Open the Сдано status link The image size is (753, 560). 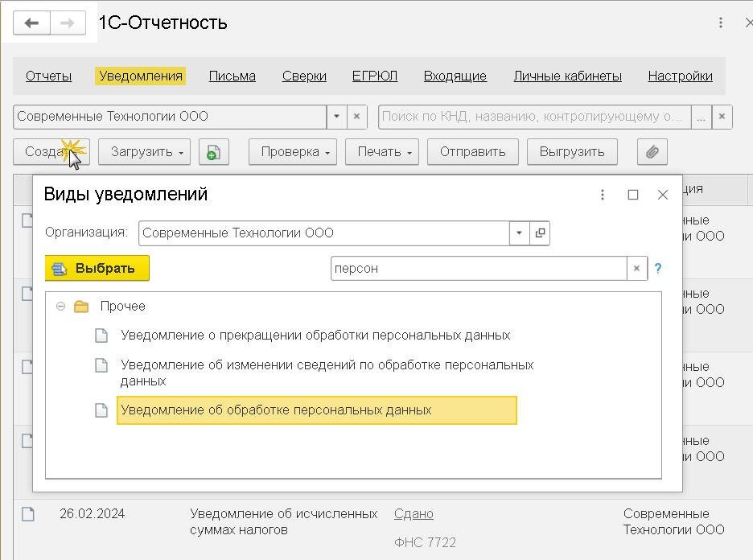tap(414, 514)
